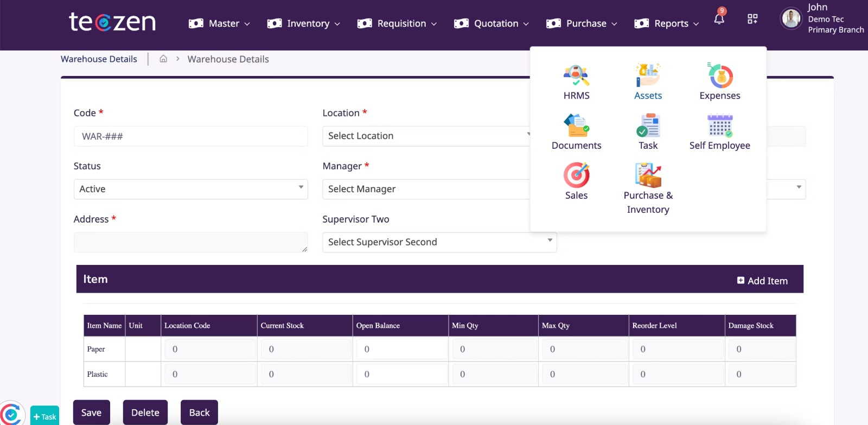Screen dimensions: 868x425
Task: Go to home via breadcrumb icon
Action: coord(163,59)
